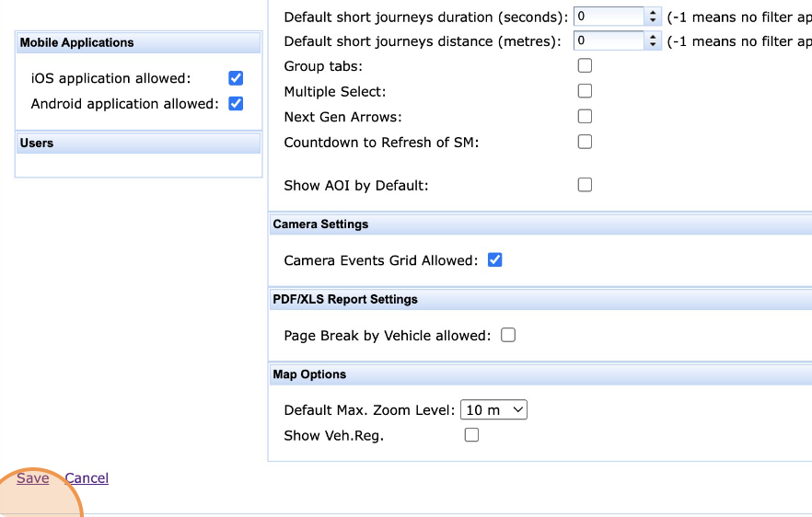Focus the short journeys distance field
Screen dimensions: 812x517
[x=609, y=40]
